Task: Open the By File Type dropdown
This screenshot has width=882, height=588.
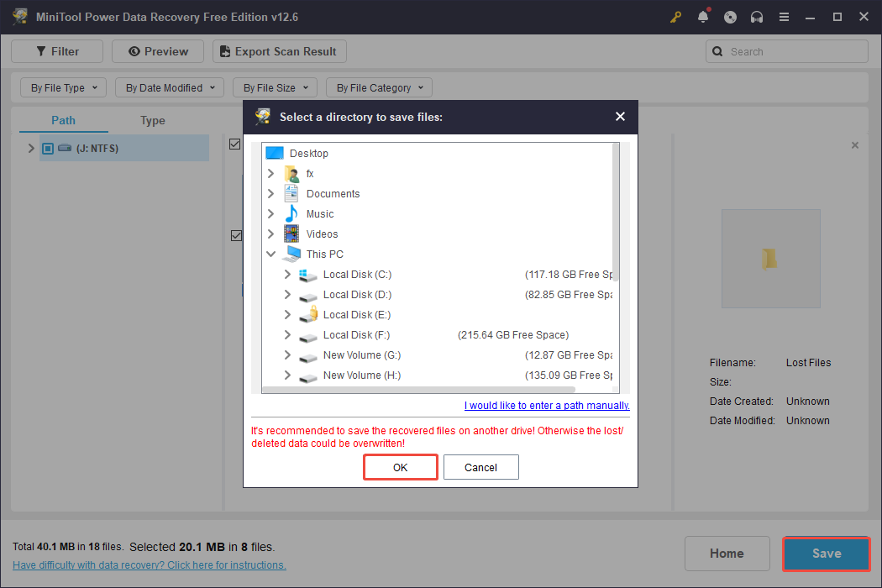Action: click(x=63, y=87)
